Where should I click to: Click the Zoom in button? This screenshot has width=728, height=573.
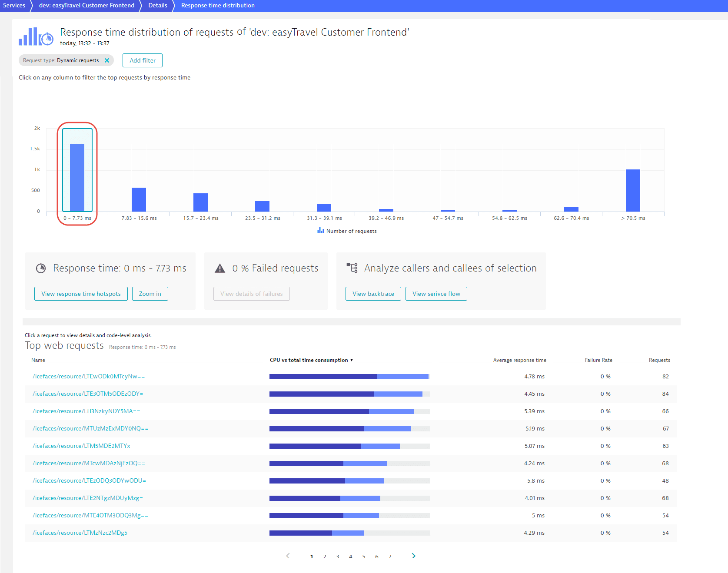[x=150, y=294]
